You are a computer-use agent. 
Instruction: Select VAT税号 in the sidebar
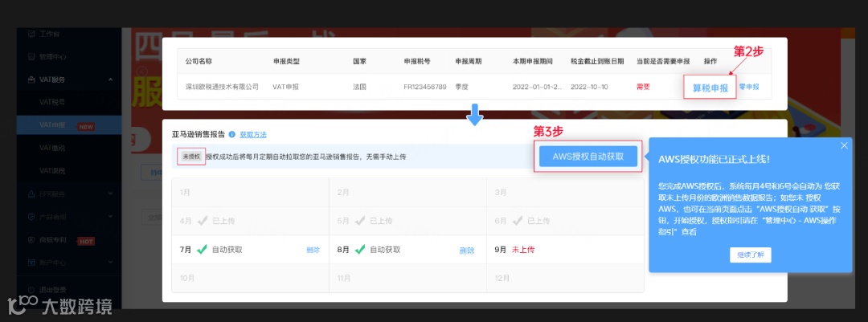pyautogui.click(x=52, y=102)
